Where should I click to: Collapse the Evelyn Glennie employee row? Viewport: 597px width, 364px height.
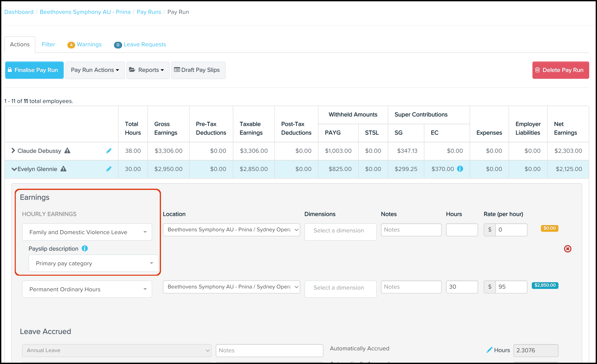pyautogui.click(x=14, y=169)
